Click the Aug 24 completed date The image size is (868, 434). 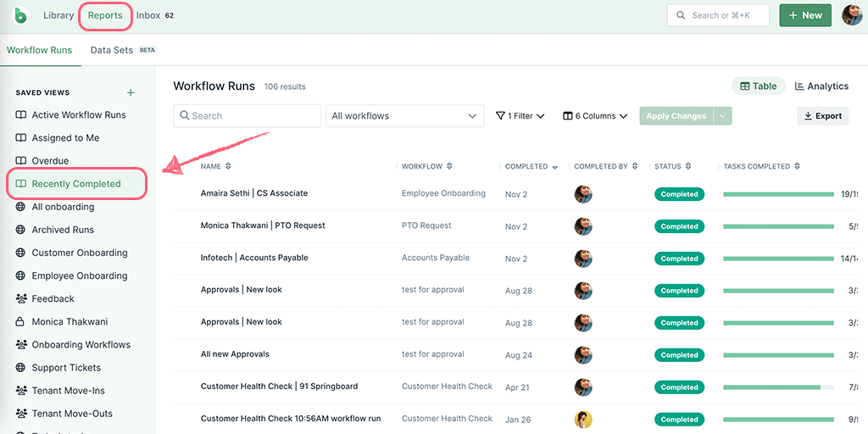(519, 355)
